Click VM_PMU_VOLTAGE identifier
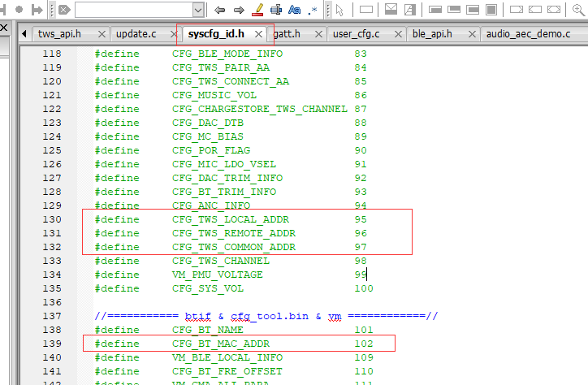 pyautogui.click(x=218, y=275)
